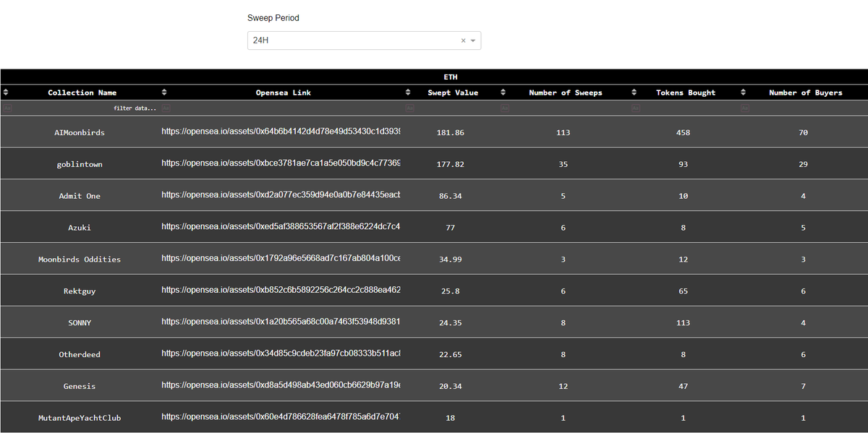The image size is (868, 433).
Task: Click AIMoonbirds number of buyers 70
Action: 804,132
